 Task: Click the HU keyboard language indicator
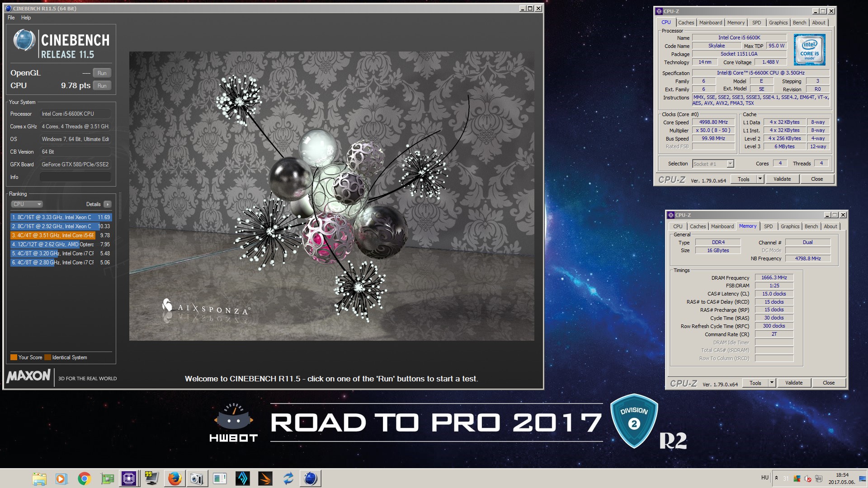coord(765,478)
